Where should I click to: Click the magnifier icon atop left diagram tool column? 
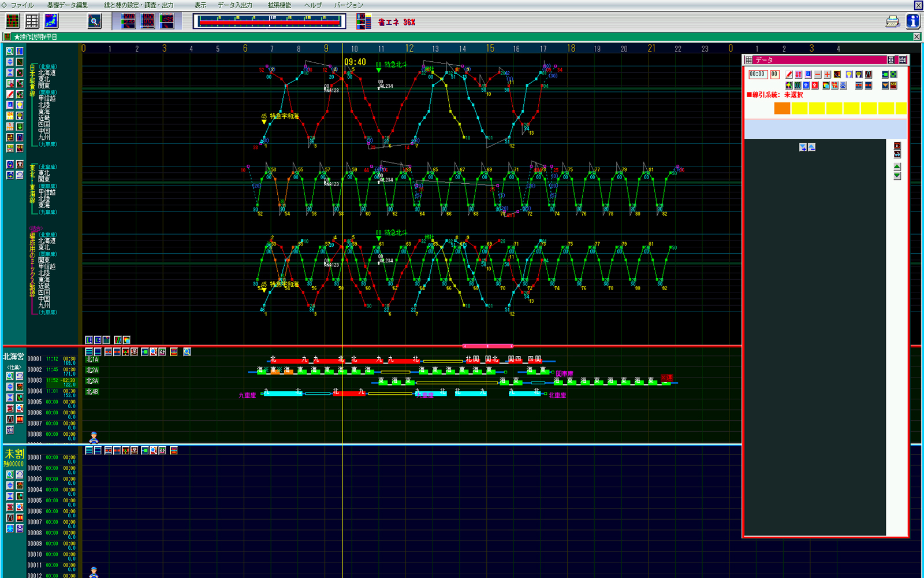[10, 51]
